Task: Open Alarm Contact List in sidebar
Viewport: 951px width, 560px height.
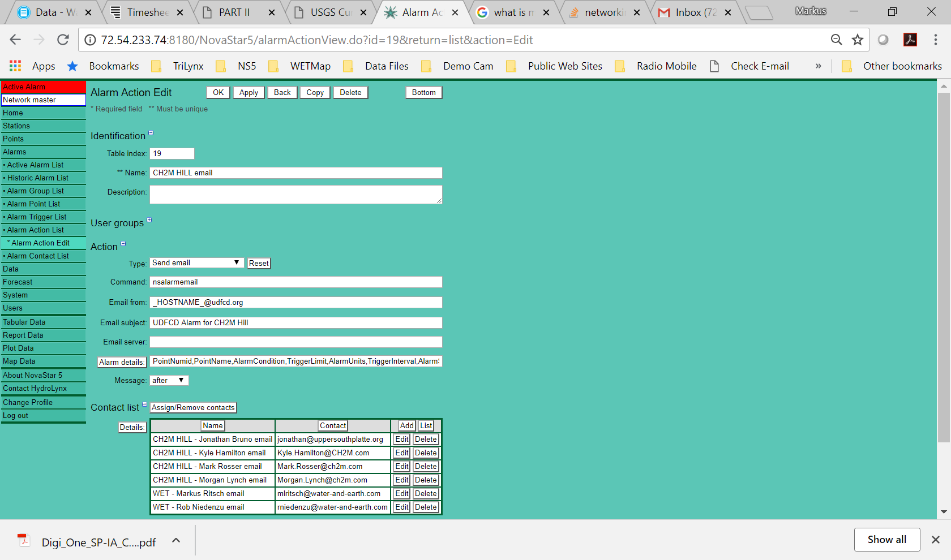Action: click(x=38, y=256)
